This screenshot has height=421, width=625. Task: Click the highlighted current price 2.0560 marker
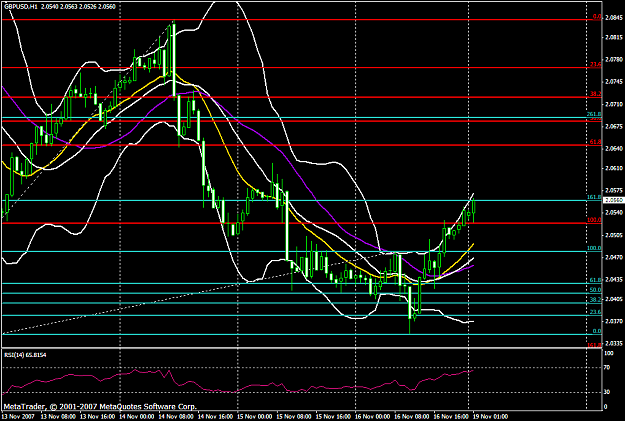[x=614, y=200]
